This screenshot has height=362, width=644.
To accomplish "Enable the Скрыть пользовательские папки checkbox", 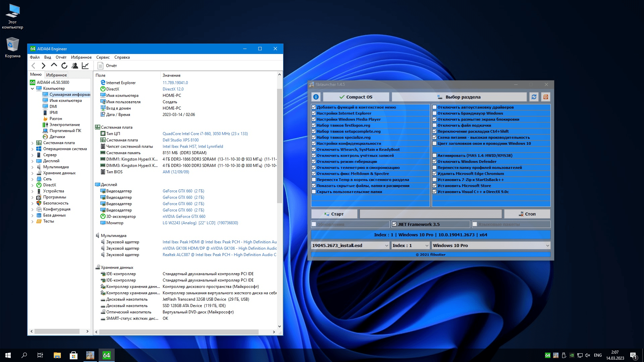I will 314,192.
